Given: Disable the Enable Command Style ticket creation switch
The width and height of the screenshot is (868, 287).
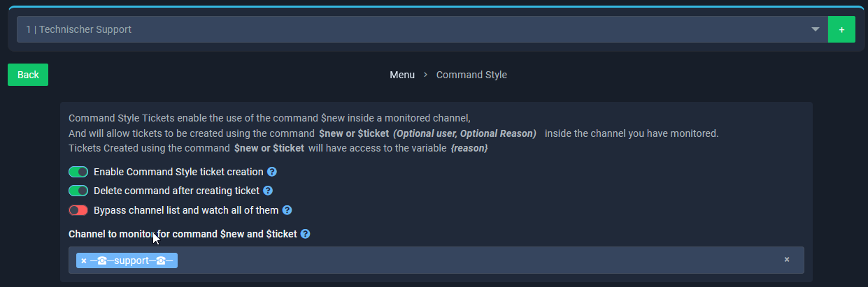Looking at the screenshot, I should point(78,172).
